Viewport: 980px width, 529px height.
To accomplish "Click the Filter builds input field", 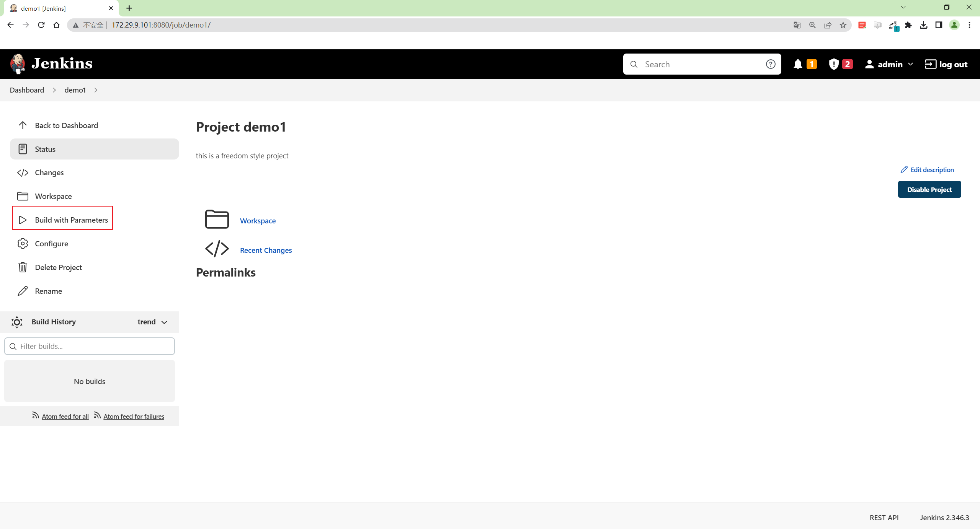I will pos(90,346).
